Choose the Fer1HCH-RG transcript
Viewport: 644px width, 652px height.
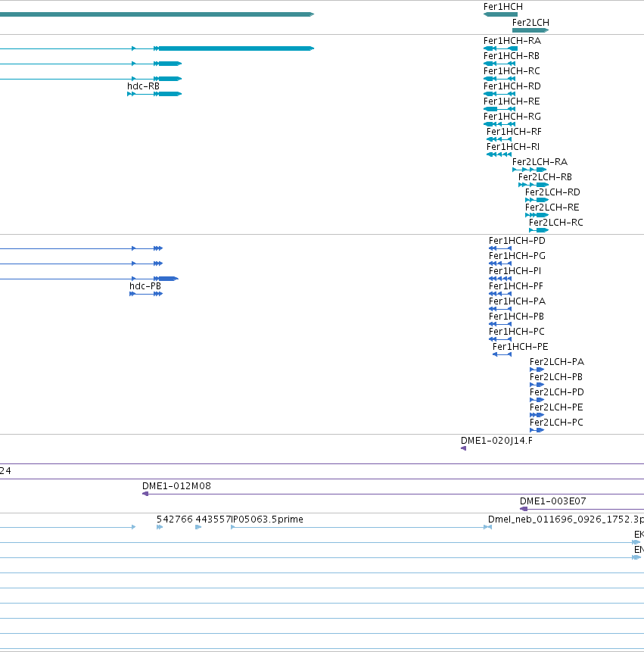pyautogui.click(x=499, y=124)
